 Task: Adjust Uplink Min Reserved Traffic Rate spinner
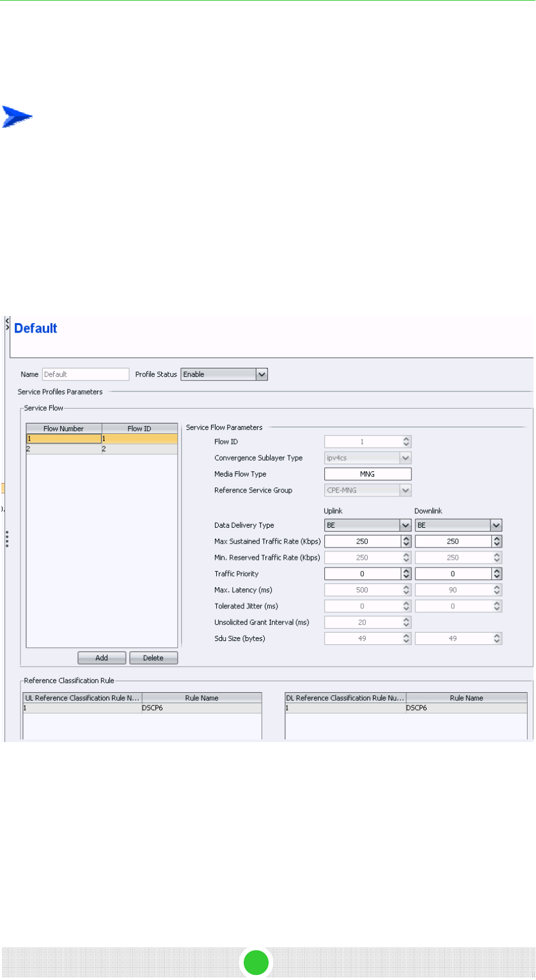tap(406, 558)
